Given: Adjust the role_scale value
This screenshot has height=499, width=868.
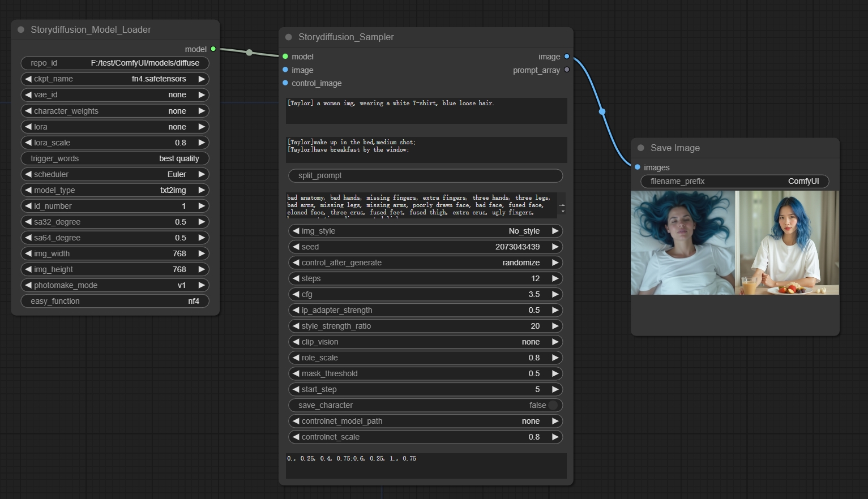Looking at the screenshot, I should 426,358.
